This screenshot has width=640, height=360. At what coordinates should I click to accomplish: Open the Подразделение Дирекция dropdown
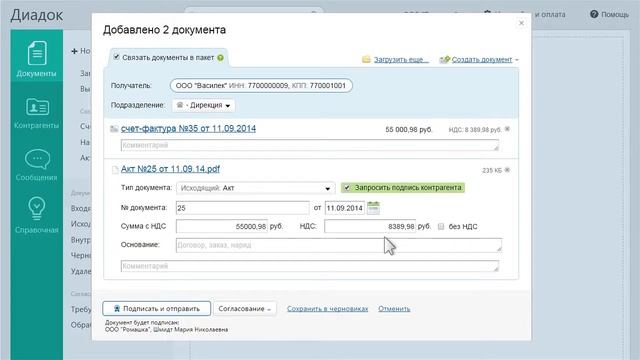(x=203, y=105)
